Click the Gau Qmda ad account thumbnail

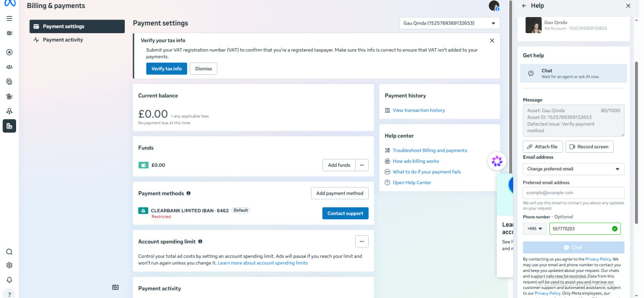pos(533,25)
